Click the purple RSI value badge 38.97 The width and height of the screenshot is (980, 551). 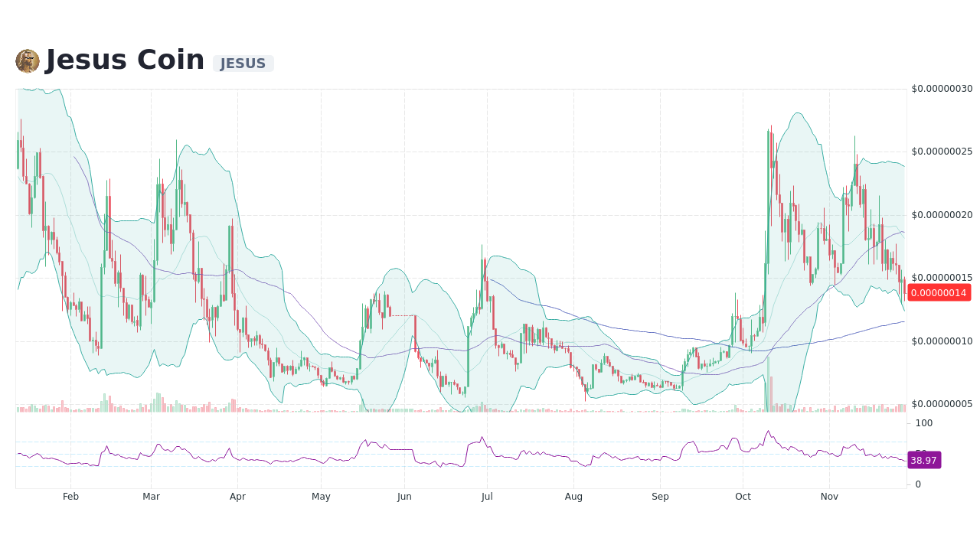(924, 460)
